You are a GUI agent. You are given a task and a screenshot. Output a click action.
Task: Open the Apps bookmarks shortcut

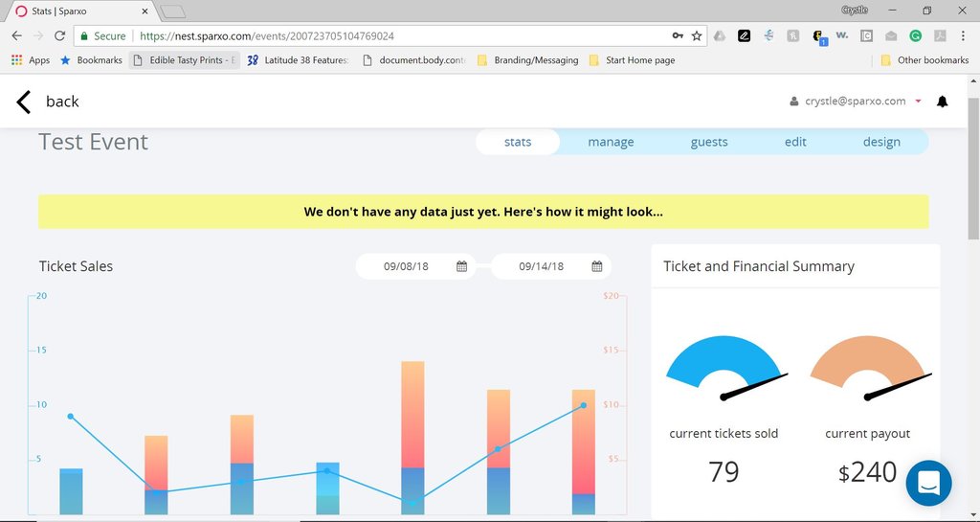[x=31, y=60]
